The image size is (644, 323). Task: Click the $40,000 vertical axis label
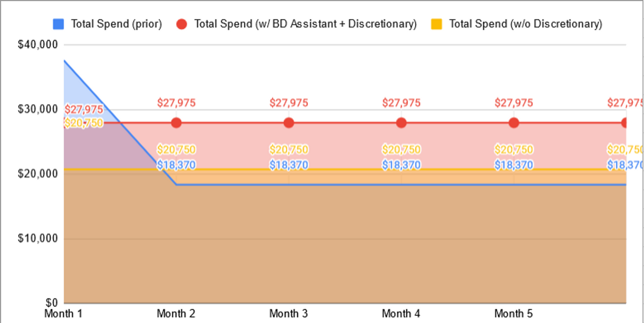(x=37, y=45)
